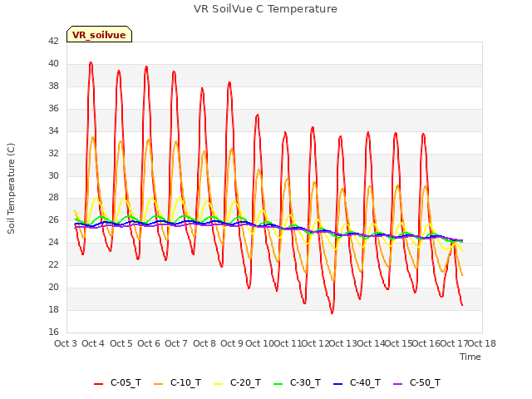Image resolution: width=532 pixels, height=399 pixels.
Task: Click the 24 y-axis tick label
Action: (53, 242)
